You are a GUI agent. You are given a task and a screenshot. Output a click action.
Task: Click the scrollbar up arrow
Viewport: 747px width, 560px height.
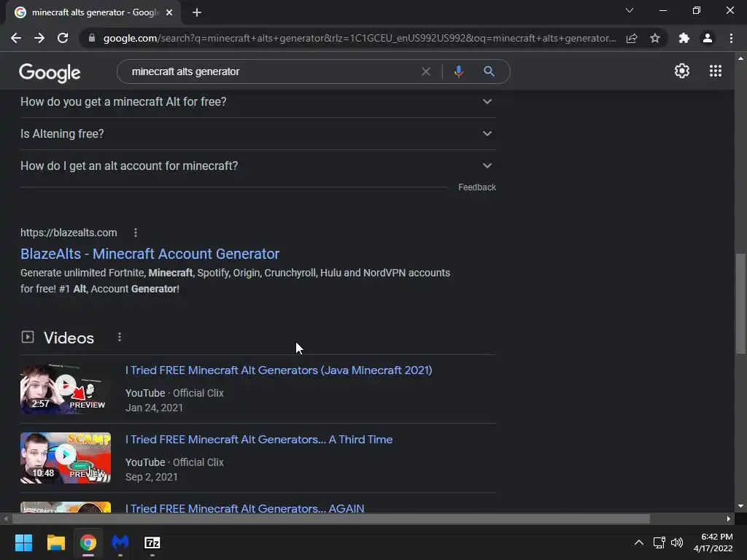coord(740,58)
